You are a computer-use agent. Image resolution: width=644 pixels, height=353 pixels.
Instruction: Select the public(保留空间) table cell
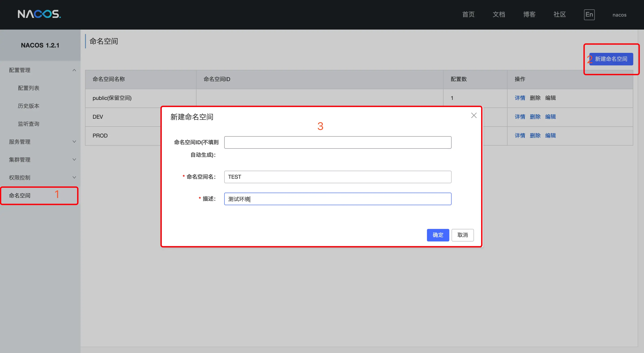(x=141, y=98)
